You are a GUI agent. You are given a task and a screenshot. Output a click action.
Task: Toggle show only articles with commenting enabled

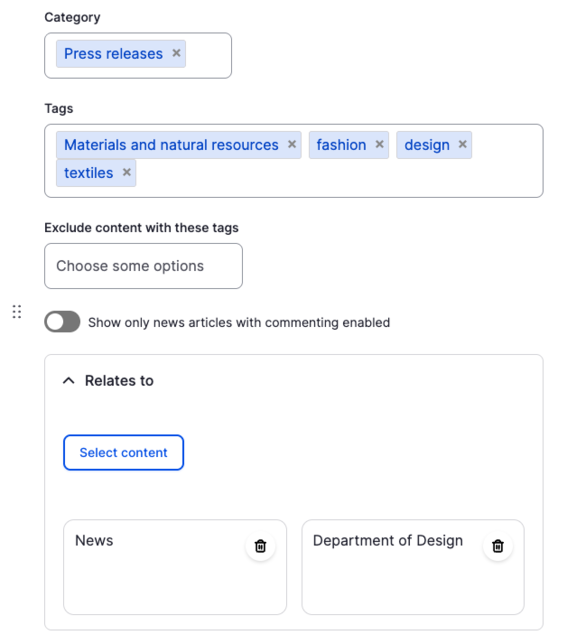[62, 322]
